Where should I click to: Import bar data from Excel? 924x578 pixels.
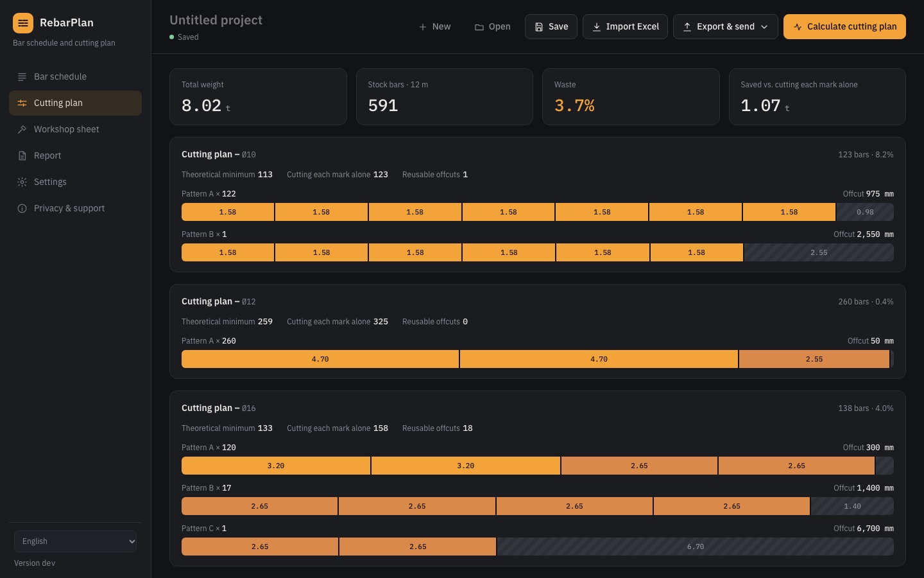pyautogui.click(x=625, y=27)
